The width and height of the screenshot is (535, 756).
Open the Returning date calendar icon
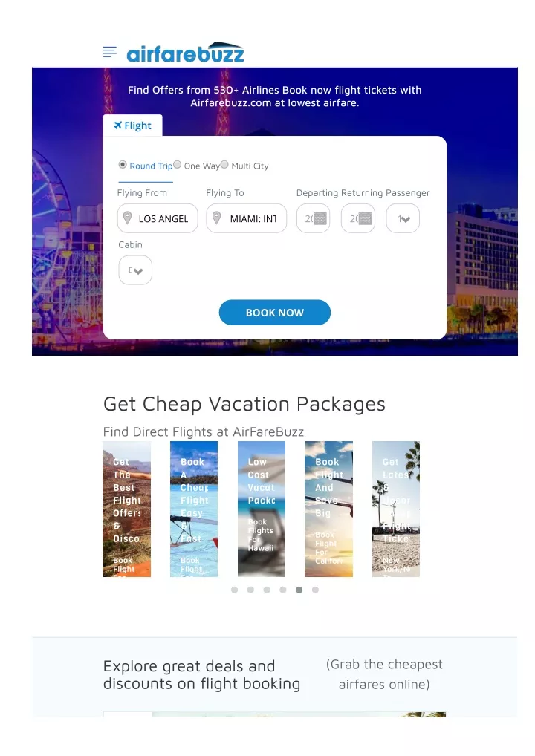pyautogui.click(x=365, y=218)
